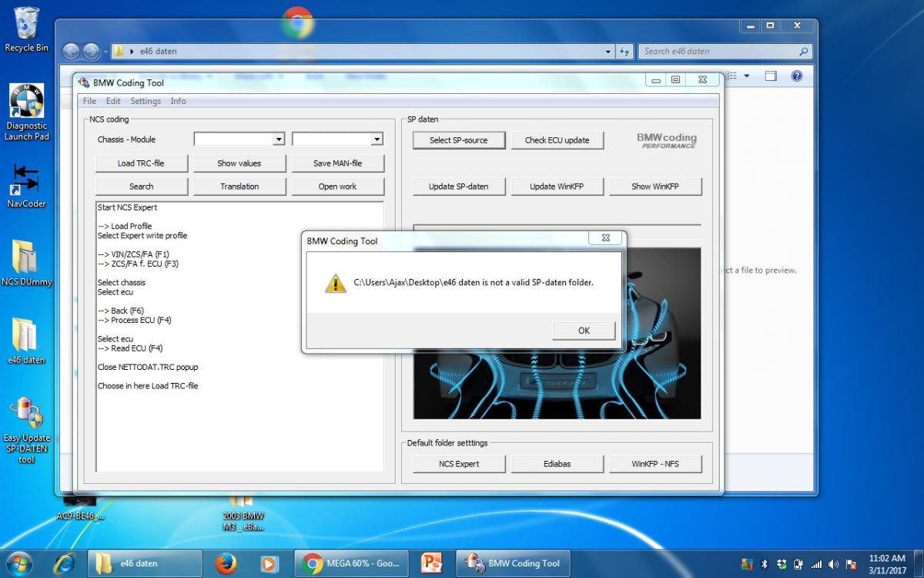Image resolution: width=924 pixels, height=578 pixels.
Task: Click the Select SP-source button
Action: pos(459,140)
